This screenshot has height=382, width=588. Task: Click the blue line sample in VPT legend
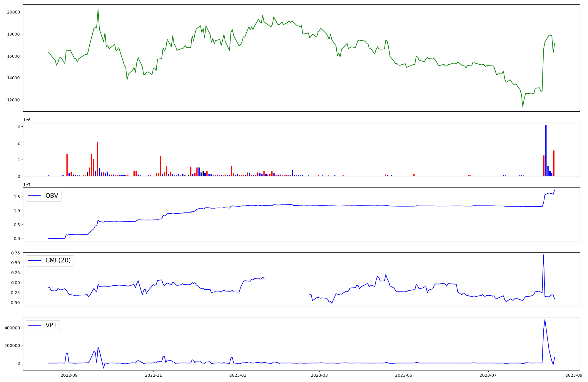35,326
